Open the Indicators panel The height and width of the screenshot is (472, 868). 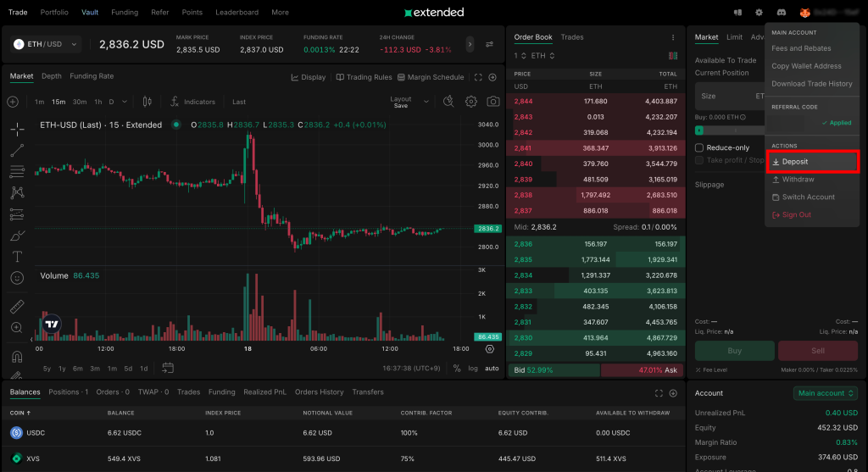[x=192, y=102]
